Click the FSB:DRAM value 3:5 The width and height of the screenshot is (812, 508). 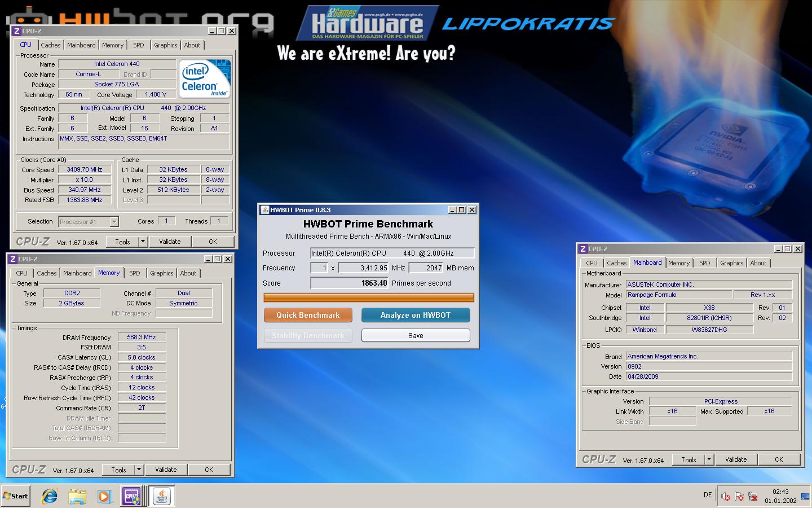(142, 347)
